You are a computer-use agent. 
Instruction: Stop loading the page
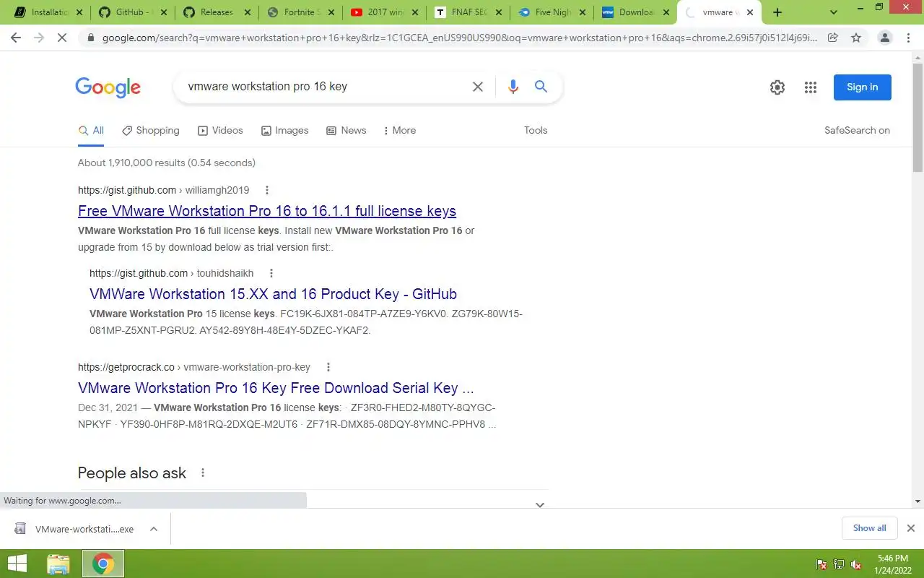click(62, 38)
